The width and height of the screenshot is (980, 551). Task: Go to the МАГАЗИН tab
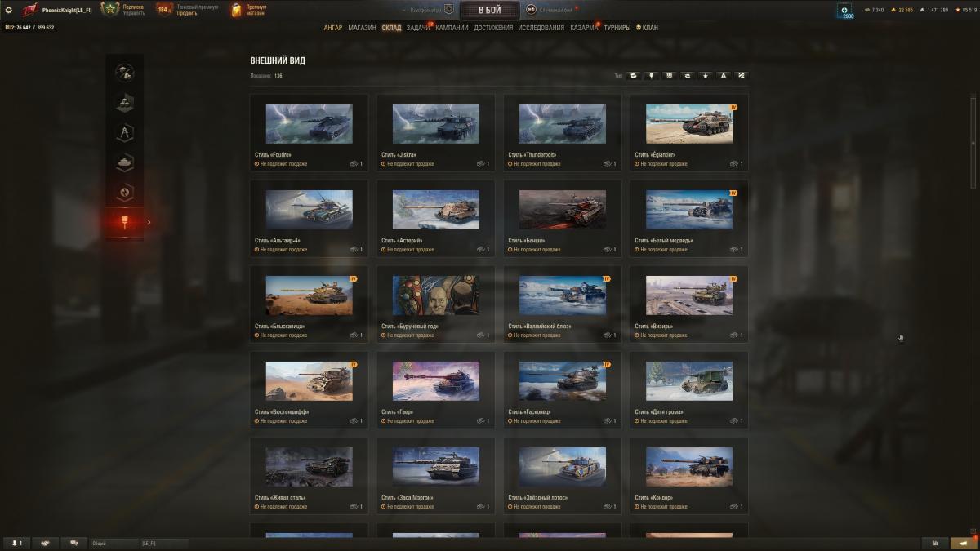point(362,28)
